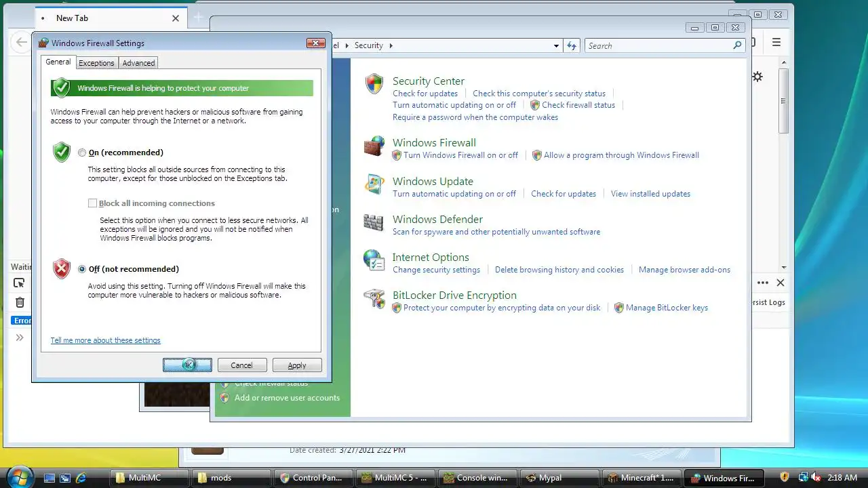Select the Off (not recommended) radio button

[x=82, y=269]
